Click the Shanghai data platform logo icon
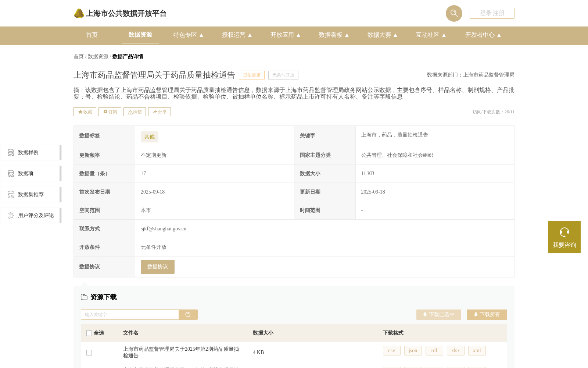588x368 pixels. point(79,13)
